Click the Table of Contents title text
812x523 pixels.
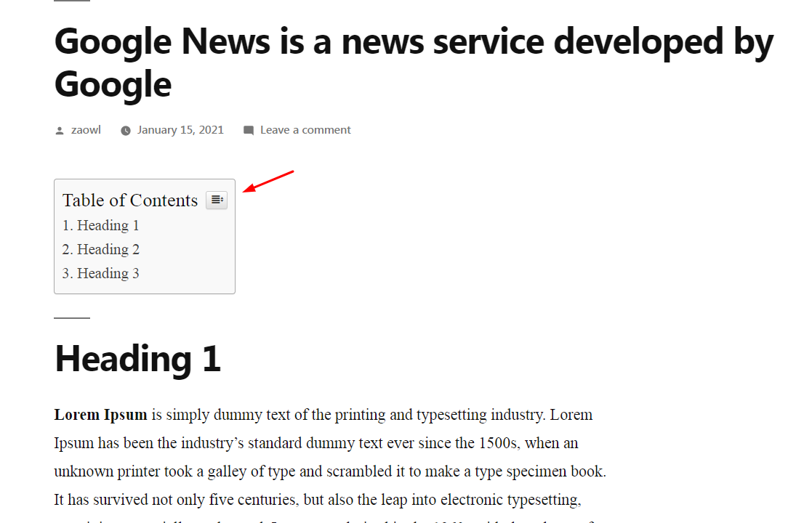coord(130,200)
